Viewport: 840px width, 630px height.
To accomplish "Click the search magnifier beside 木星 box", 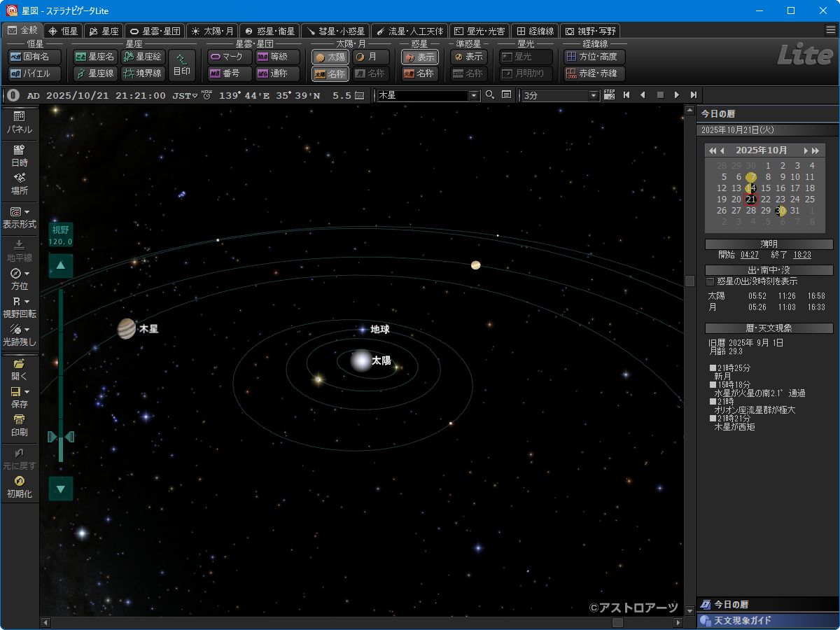I will tap(490, 95).
